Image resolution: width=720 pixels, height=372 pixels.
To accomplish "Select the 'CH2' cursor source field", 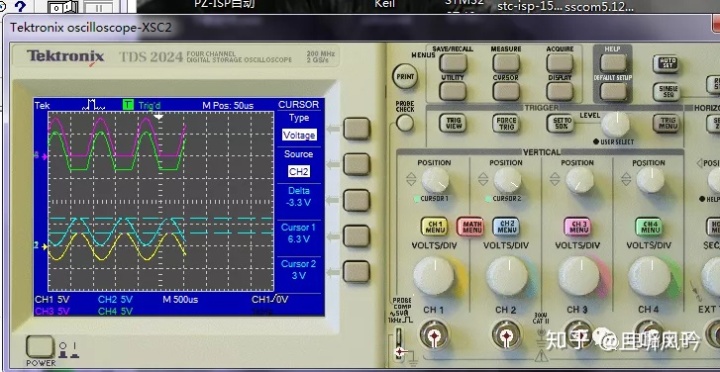I will (298, 171).
